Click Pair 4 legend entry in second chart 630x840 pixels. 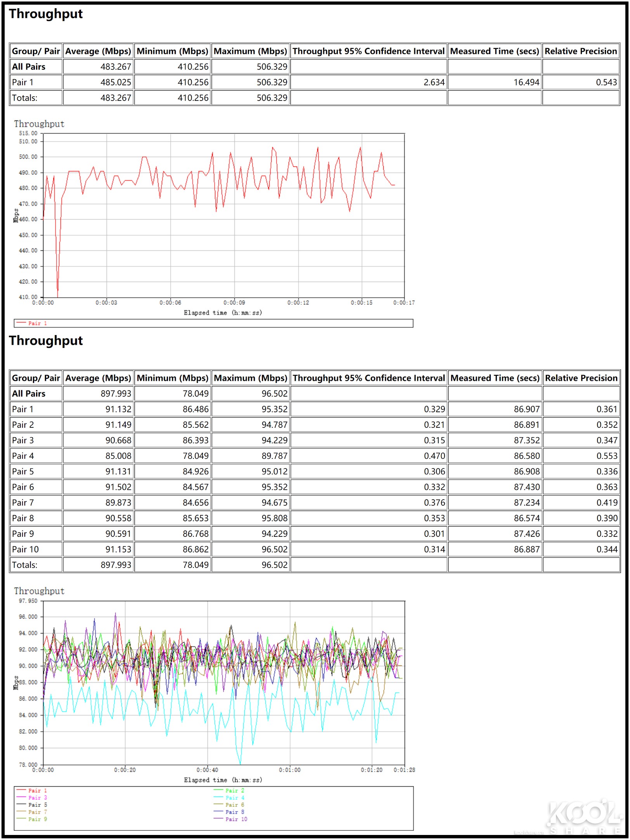229,798
